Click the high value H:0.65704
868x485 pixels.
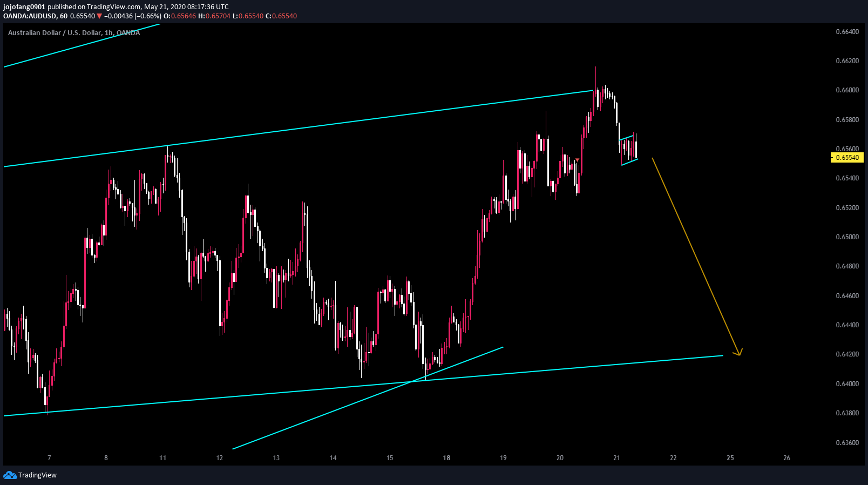coord(214,16)
